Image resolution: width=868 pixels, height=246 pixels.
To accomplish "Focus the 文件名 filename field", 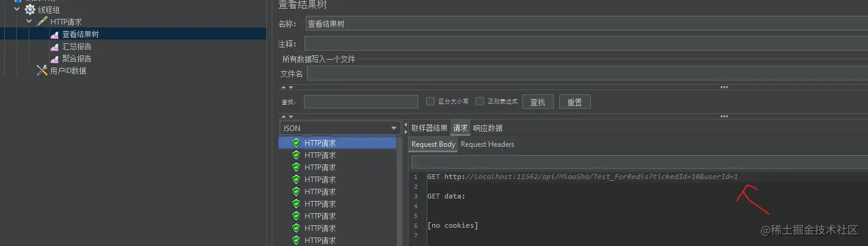I will tap(587, 74).
